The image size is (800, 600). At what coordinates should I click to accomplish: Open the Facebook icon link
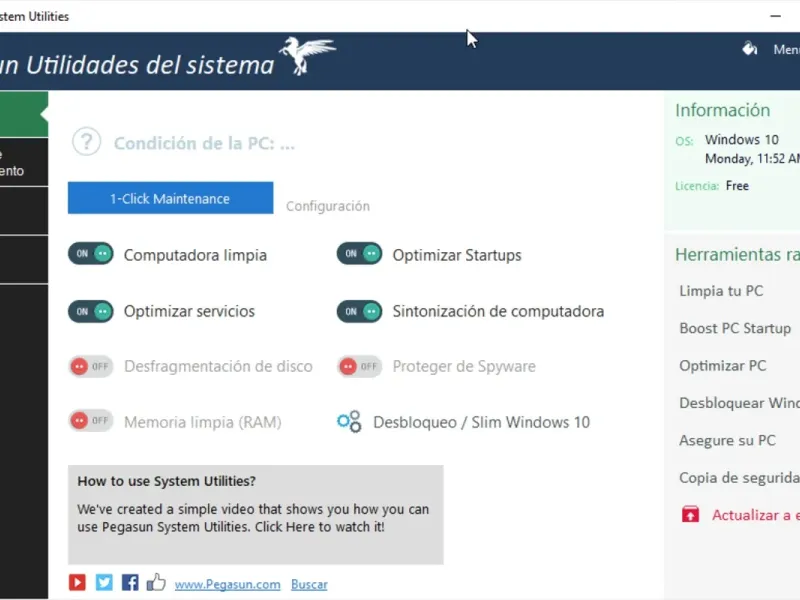(130, 582)
